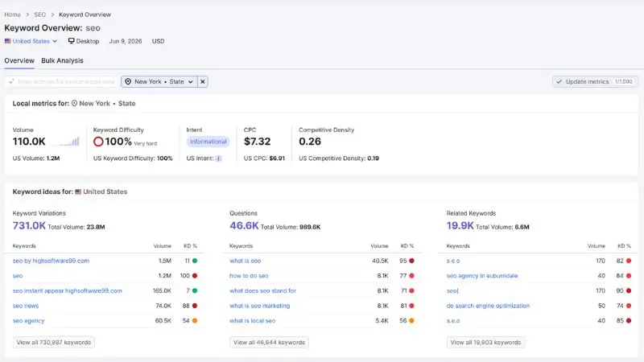The height and width of the screenshot is (362, 644).
Task: Click the flag icon in Keyword ideas heading
Action: [78, 191]
